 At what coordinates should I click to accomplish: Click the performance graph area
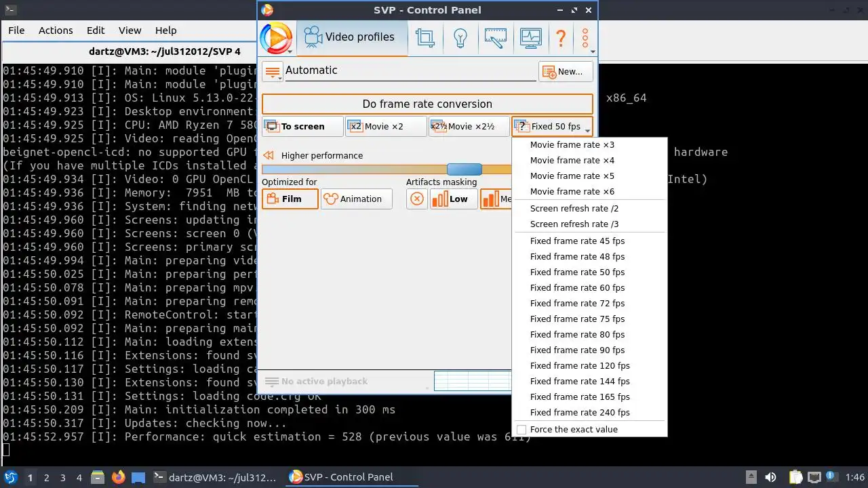pos(472,381)
